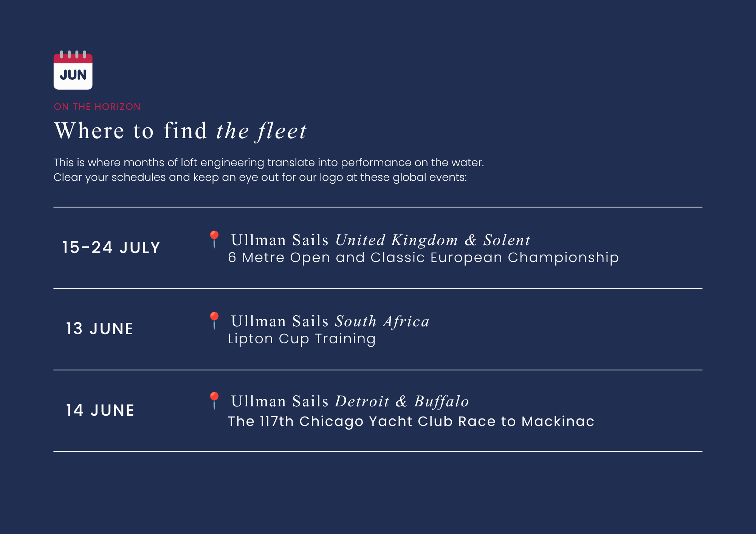Click the sentence about our logo at global events
Image resolution: width=756 pixels, height=534 pixels.
(x=260, y=177)
